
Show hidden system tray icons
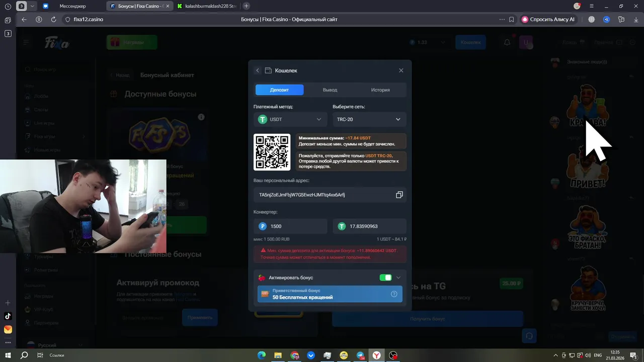point(556,355)
